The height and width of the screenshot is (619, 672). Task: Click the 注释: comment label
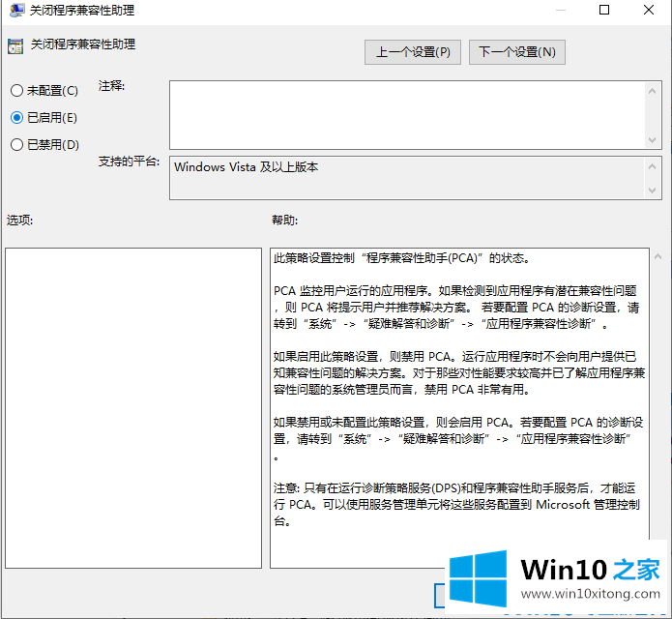(x=111, y=86)
